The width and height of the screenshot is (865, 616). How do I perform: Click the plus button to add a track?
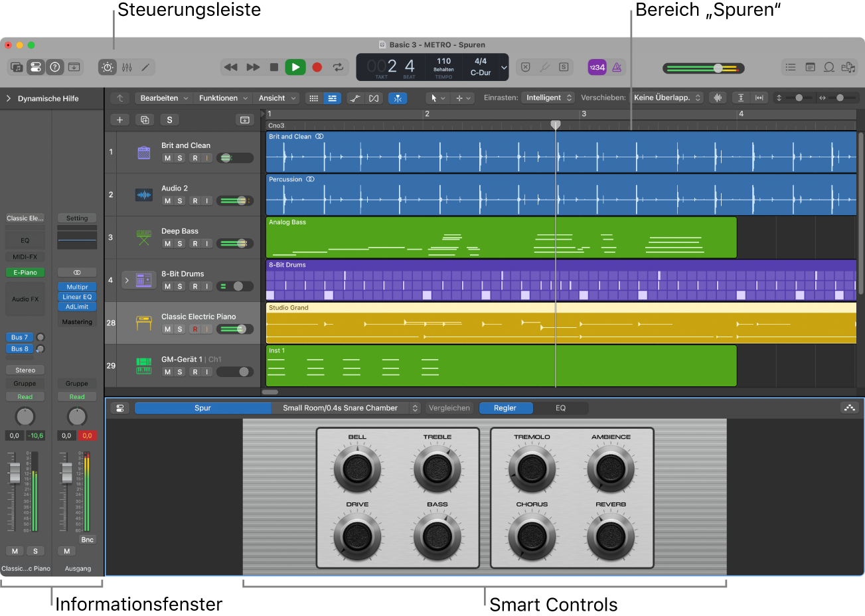click(119, 120)
